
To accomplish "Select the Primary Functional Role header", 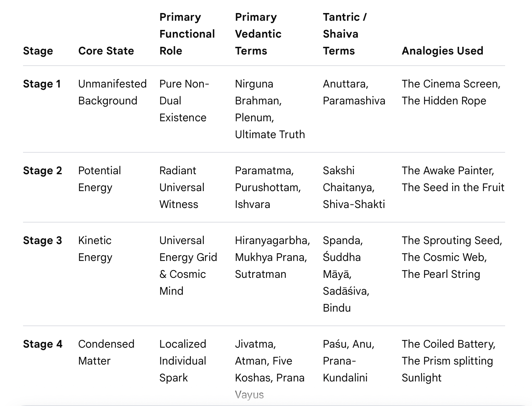I will coord(187,34).
